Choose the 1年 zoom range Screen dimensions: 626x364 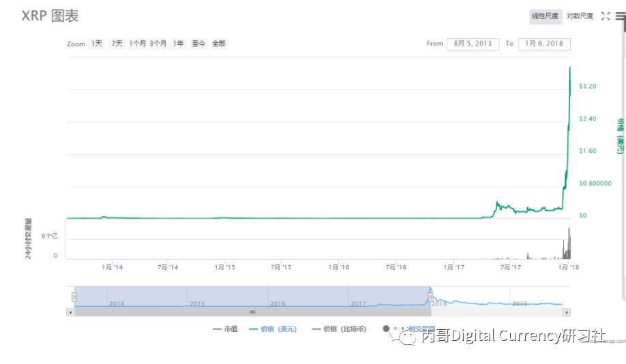coord(178,44)
